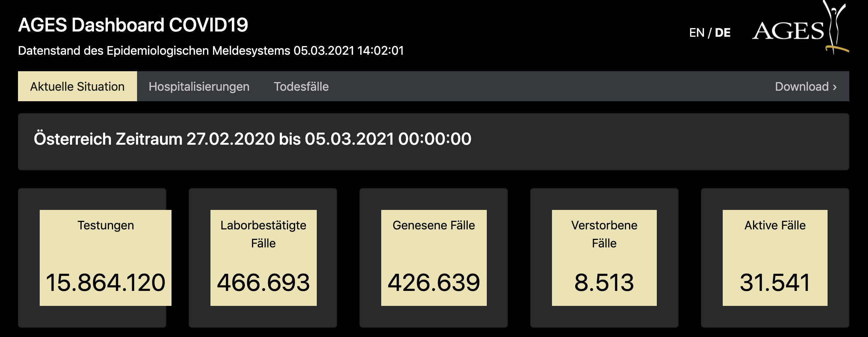Select the Aktive Fälle label
Viewport: 868px width, 337px height.
point(775,225)
